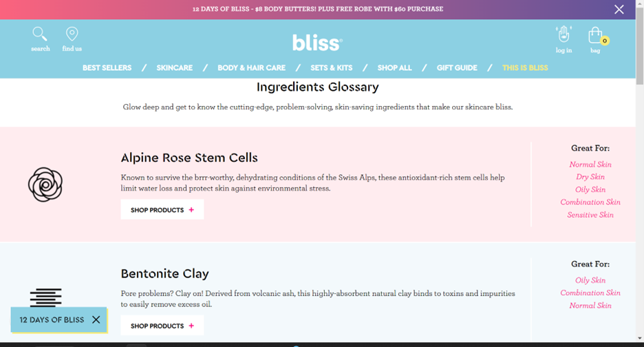Screen dimensions: 644x347
Task: Click the search magnifier icon
Action: [40, 34]
